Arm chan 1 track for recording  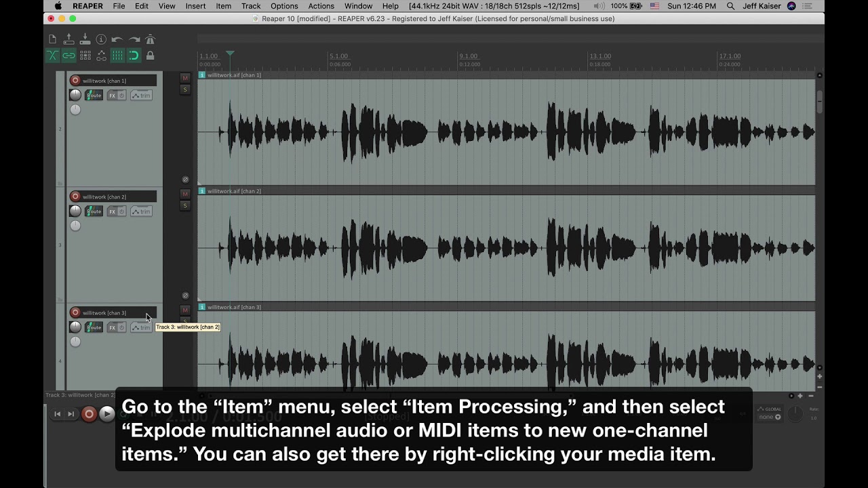coord(75,81)
